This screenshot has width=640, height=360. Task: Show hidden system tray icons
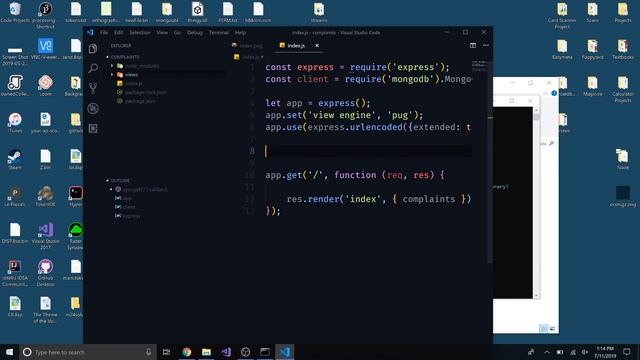(x=547, y=352)
